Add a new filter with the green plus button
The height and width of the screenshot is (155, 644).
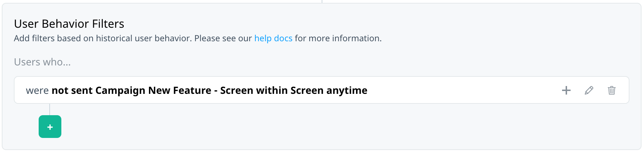[50, 127]
